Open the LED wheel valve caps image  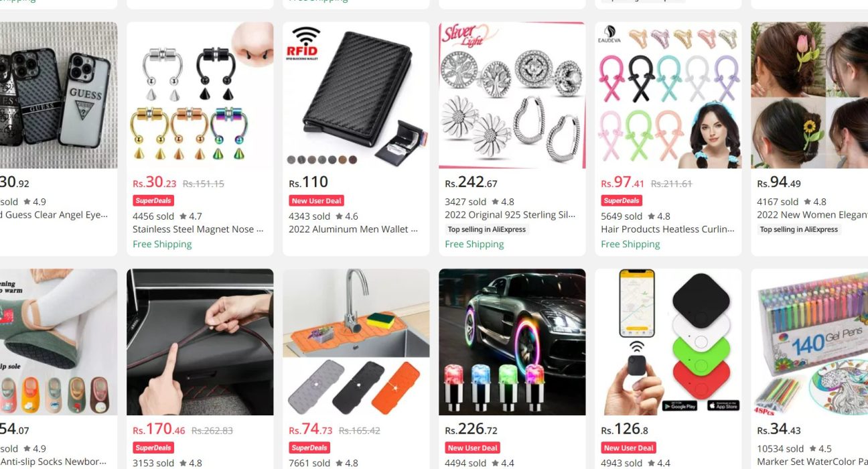tap(512, 342)
